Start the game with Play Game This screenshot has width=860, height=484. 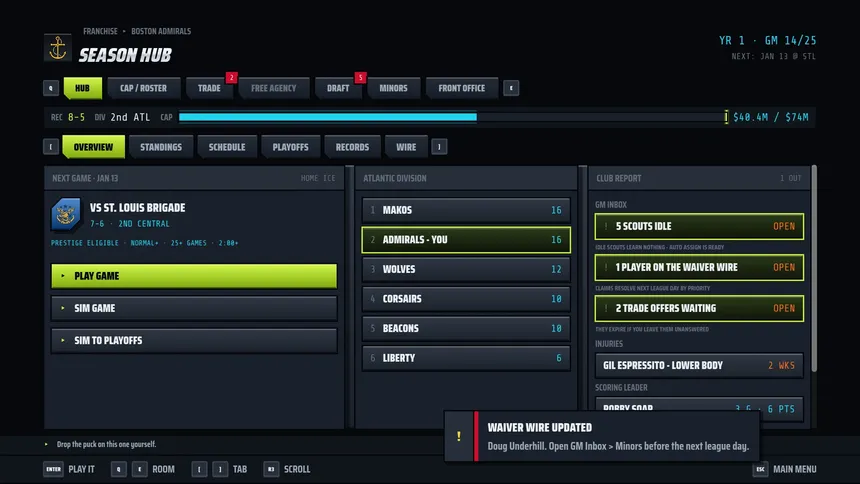(x=194, y=276)
